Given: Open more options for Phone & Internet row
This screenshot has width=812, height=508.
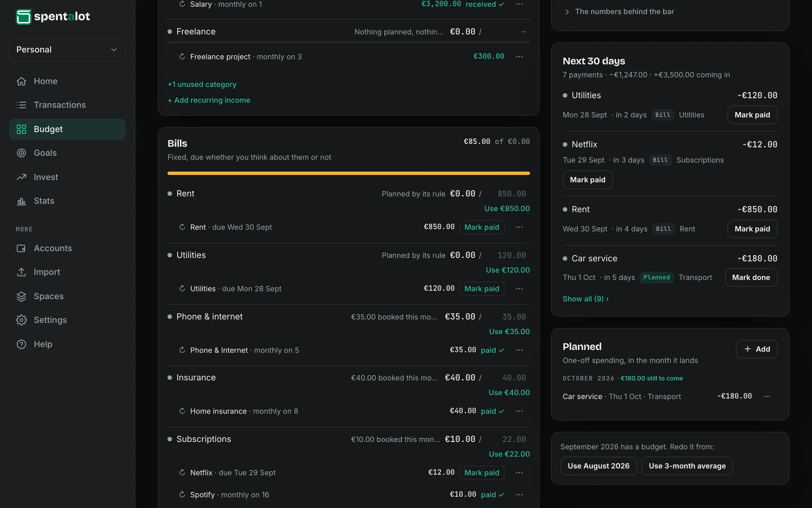Looking at the screenshot, I should (519, 350).
